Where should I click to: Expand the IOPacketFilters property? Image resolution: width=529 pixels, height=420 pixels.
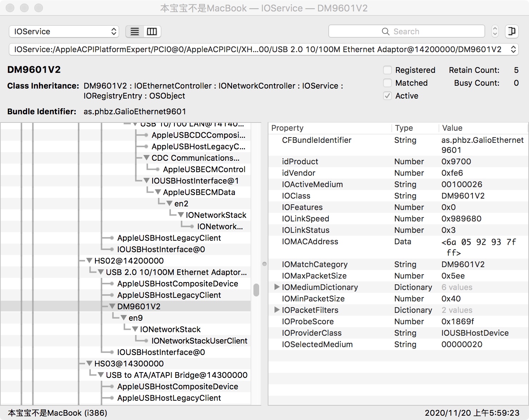click(x=277, y=310)
